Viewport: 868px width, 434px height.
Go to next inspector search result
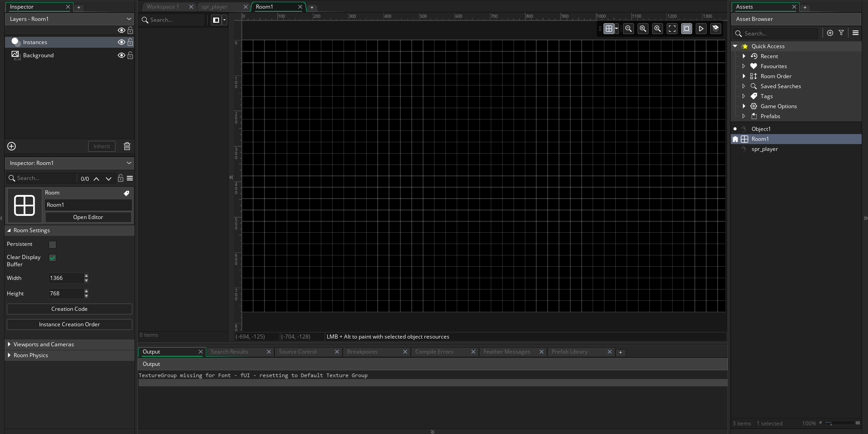109,179
